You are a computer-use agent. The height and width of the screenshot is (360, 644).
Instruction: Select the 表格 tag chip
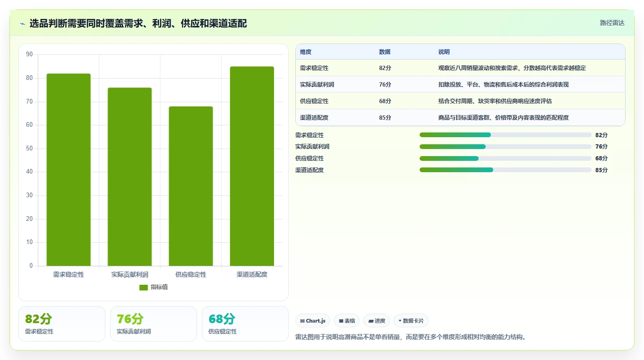coord(347,321)
